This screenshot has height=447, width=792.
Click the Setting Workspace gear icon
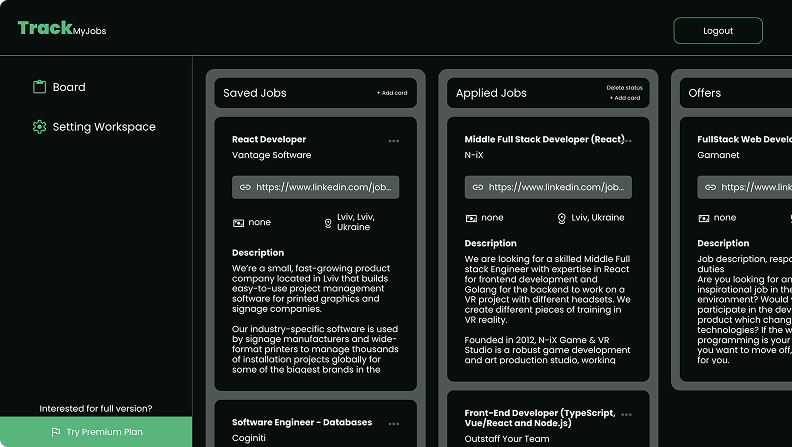pyautogui.click(x=40, y=127)
